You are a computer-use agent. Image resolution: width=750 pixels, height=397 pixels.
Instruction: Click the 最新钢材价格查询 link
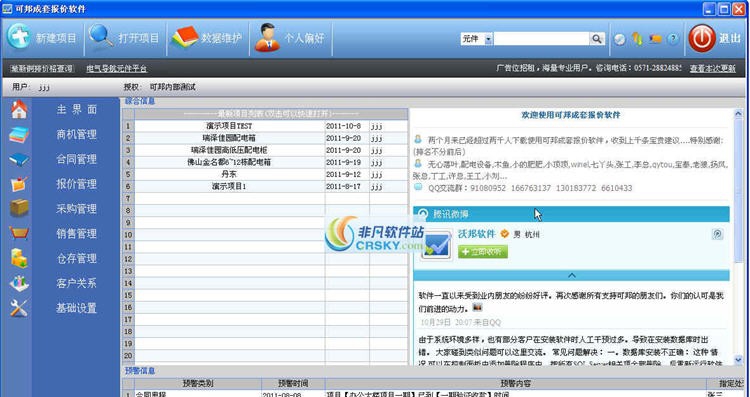(x=42, y=69)
